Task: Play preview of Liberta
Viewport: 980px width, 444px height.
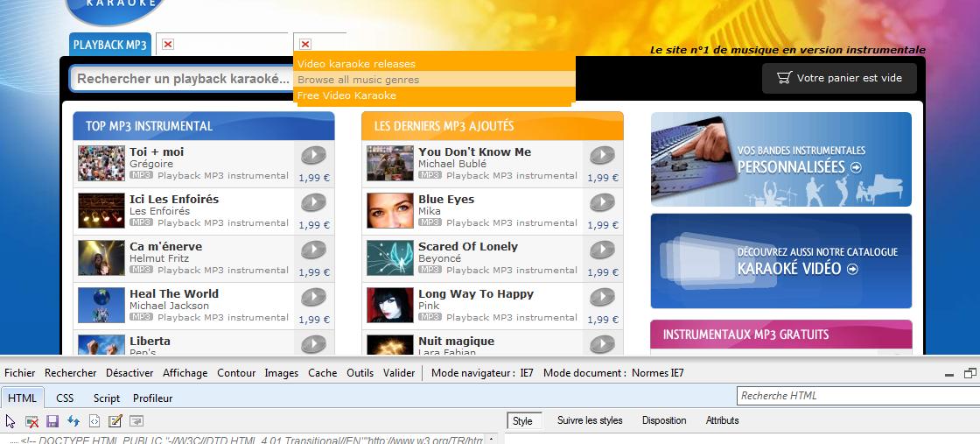Action: point(314,344)
